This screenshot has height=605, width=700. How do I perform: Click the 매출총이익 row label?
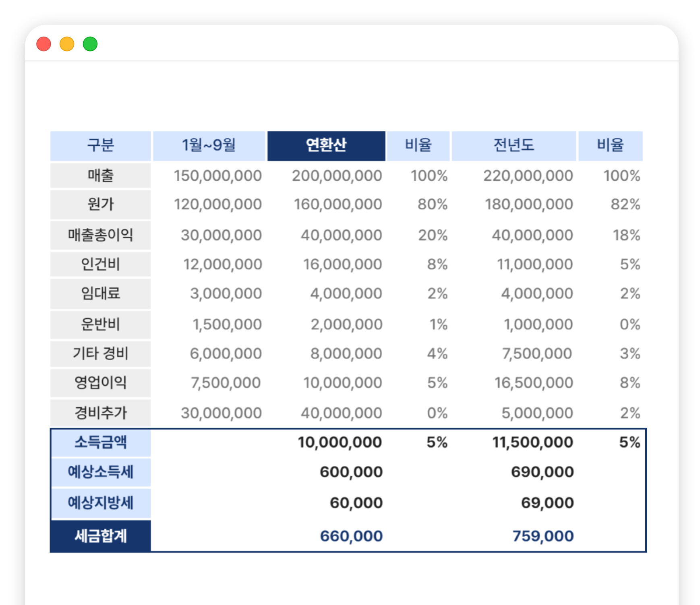101,235
